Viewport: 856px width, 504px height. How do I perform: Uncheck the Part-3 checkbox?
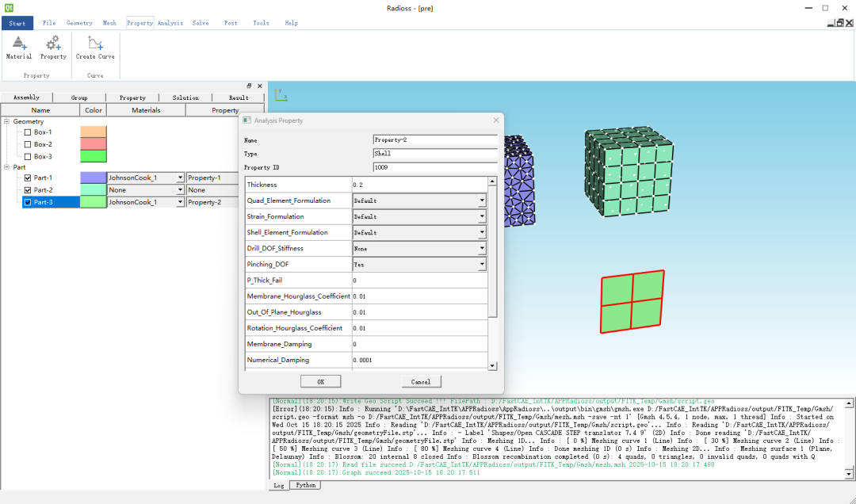coord(28,202)
